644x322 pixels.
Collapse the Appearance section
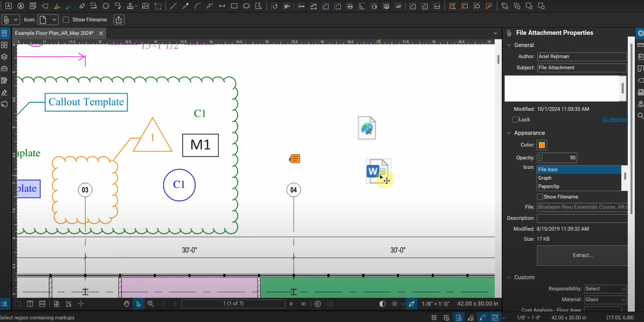509,133
